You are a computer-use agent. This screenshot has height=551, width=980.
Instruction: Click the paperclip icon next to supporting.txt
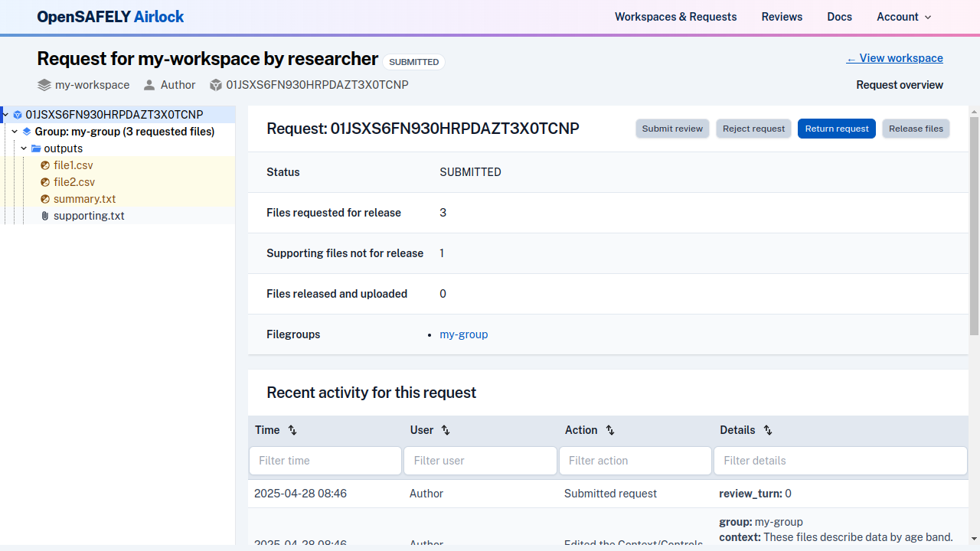pyautogui.click(x=44, y=216)
